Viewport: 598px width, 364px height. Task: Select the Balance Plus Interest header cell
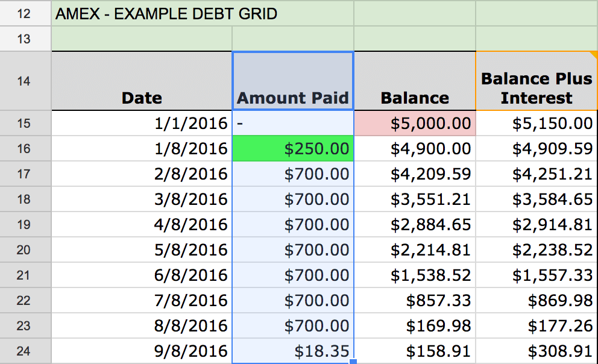(536, 81)
